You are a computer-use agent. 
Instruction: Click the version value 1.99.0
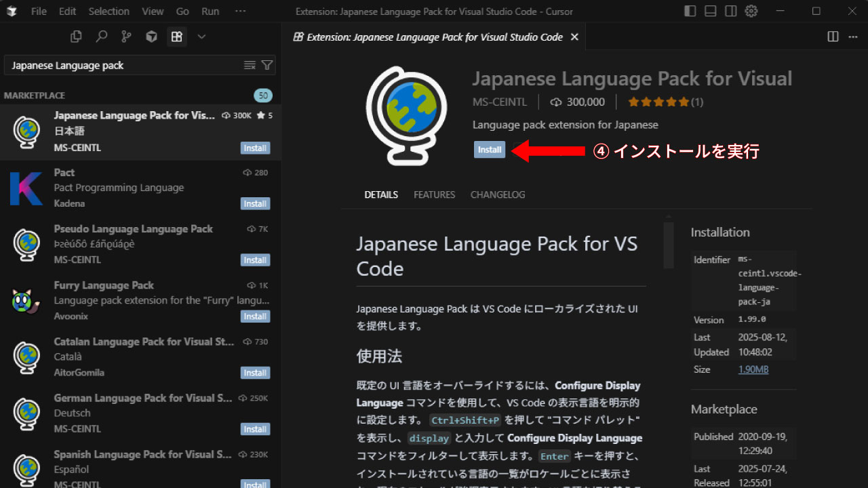point(752,319)
